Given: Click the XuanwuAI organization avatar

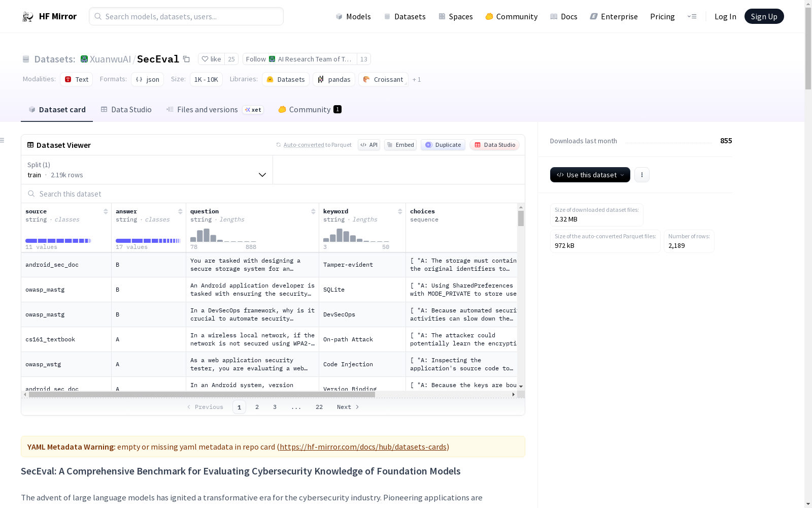Looking at the screenshot, I should coord(84,59).
